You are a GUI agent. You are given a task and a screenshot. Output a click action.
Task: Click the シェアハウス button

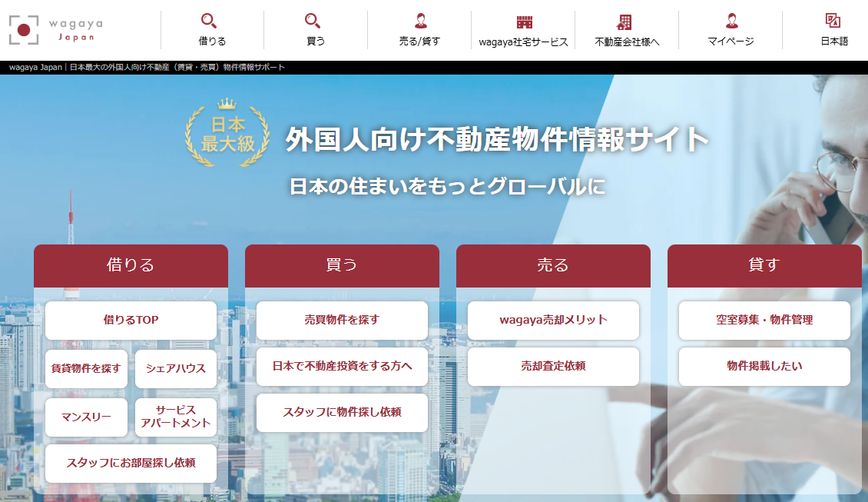(175, 368)
